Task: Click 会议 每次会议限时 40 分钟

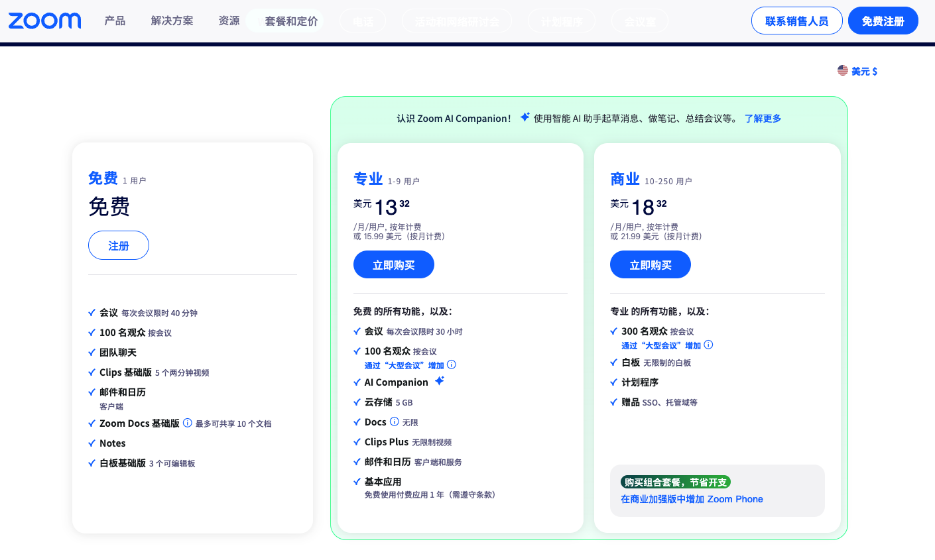Action: click(x=149, y=313)
